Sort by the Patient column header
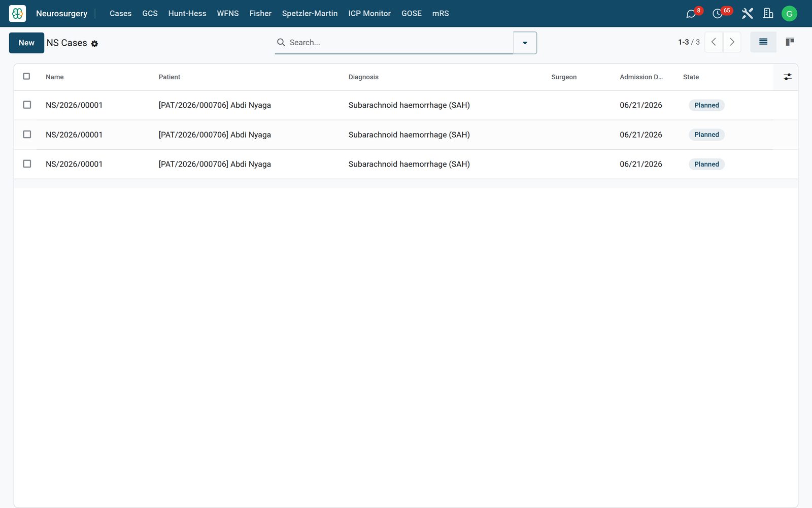812x508 pixels. [x=170, y=77]
